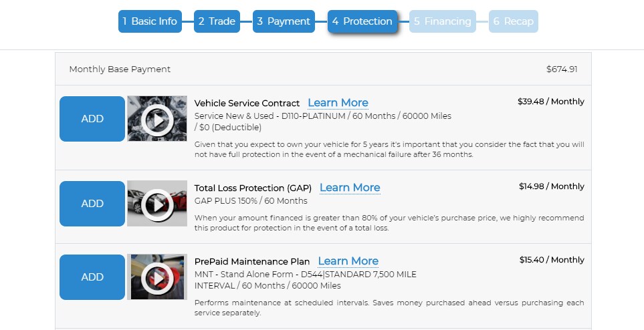Go to step 2 Trade
This screenshot has width=644, height=330.
217,21
